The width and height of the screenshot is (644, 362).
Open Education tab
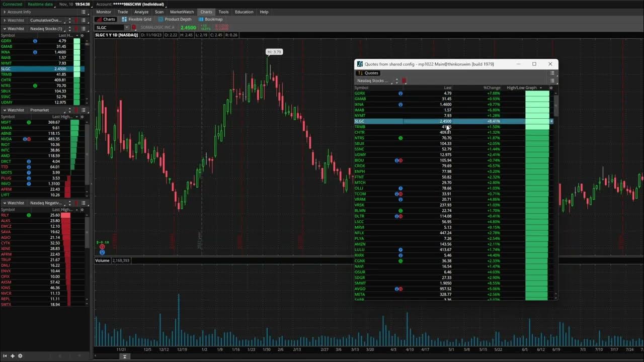pyautogui.click(x=244, y=12)
